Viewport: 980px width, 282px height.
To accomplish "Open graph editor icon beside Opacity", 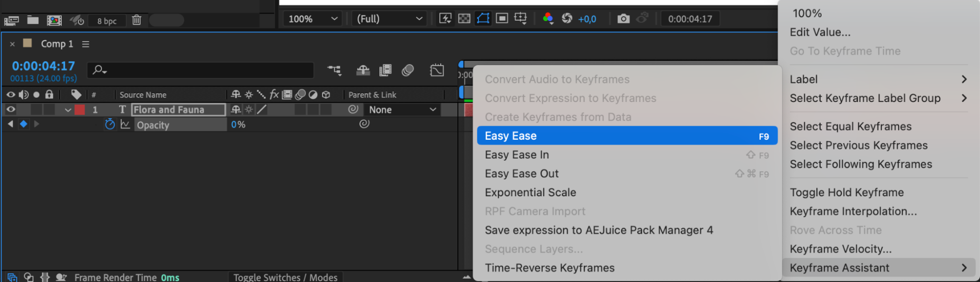I will coord(126,125).
